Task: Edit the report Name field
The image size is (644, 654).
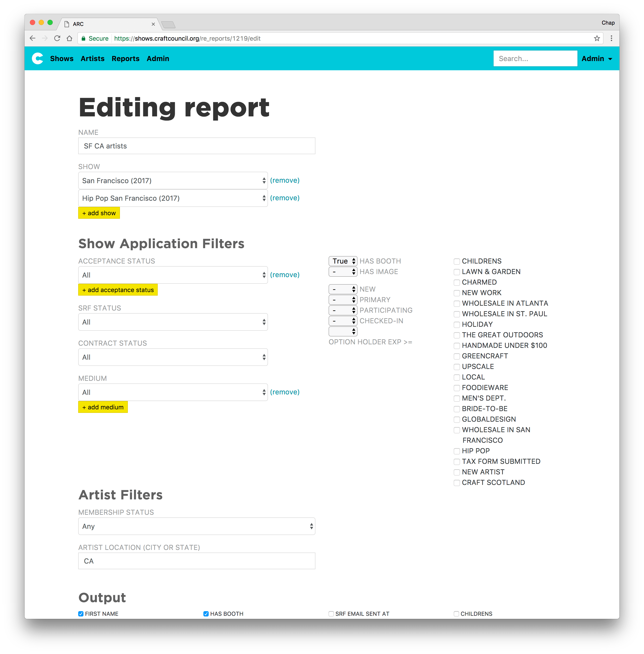Action: pos(197,146)
